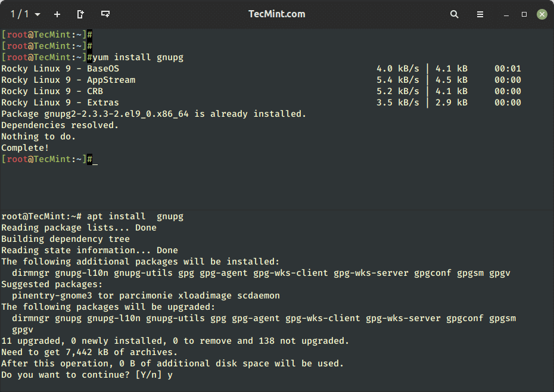Open the 1/1 tab switcher dropdown
This screenshot has width=554, height=392.
click(26, 14)
